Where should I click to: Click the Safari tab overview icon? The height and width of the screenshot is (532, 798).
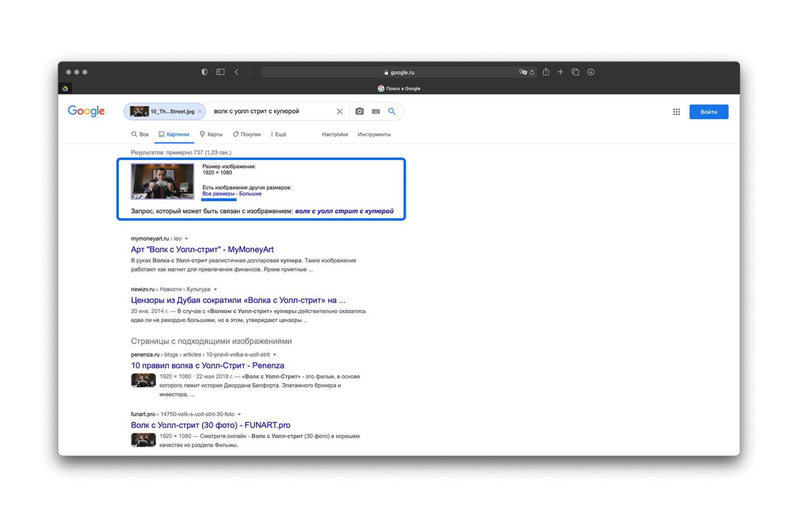[575, 72]
